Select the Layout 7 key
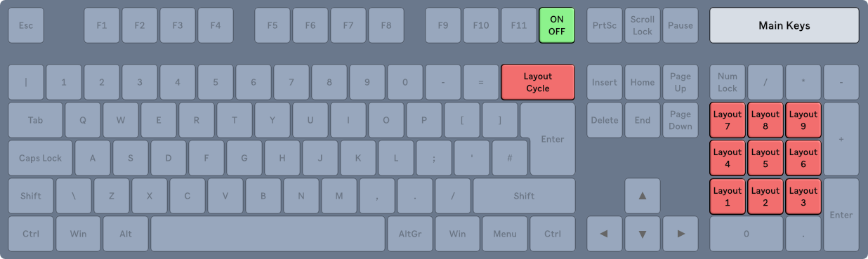 [728, 120]
